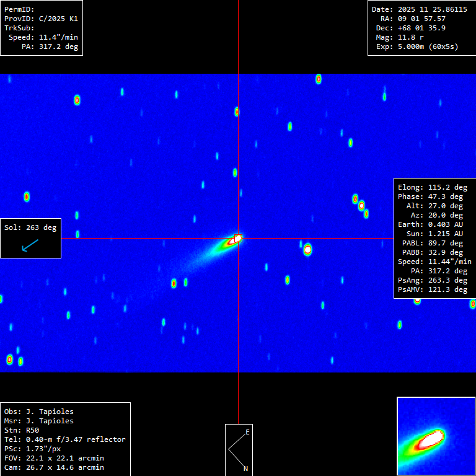Viewport: 476px width, 476px height.
Task: Click the Earth 0.403 AU distance
Action: coord(433,224)
